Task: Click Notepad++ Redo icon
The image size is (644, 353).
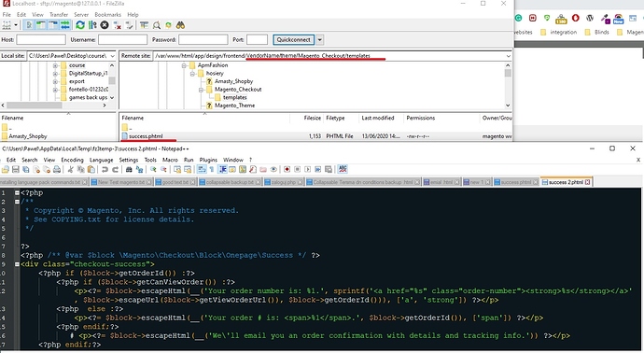Action: click(x=116, y=169)
